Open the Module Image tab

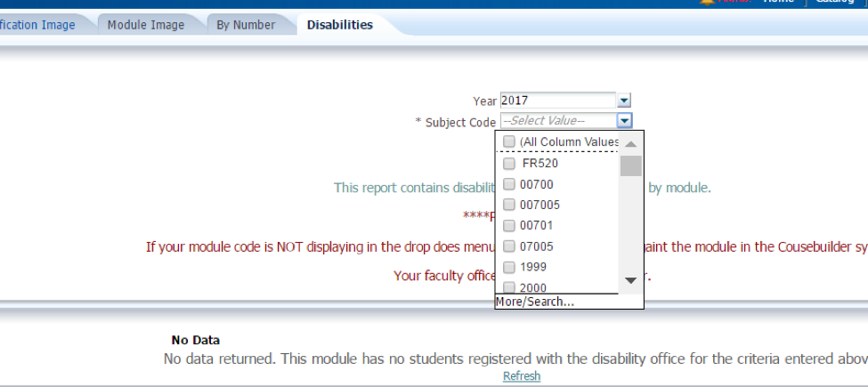(x=146, y=25)
